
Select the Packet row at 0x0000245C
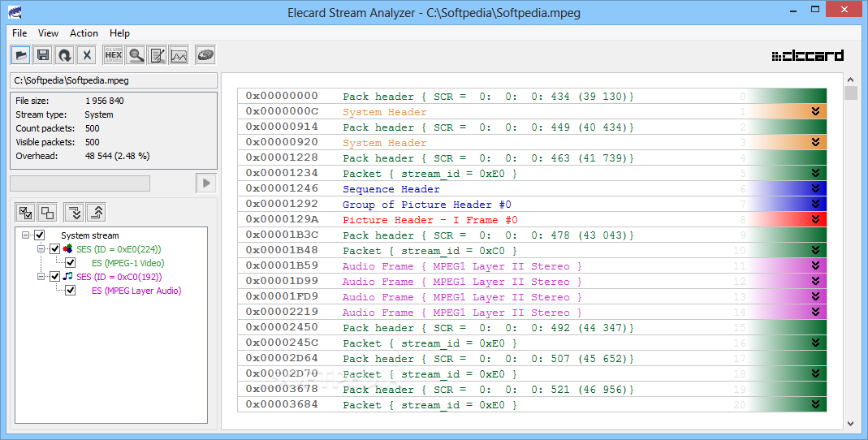pos(532,343)
